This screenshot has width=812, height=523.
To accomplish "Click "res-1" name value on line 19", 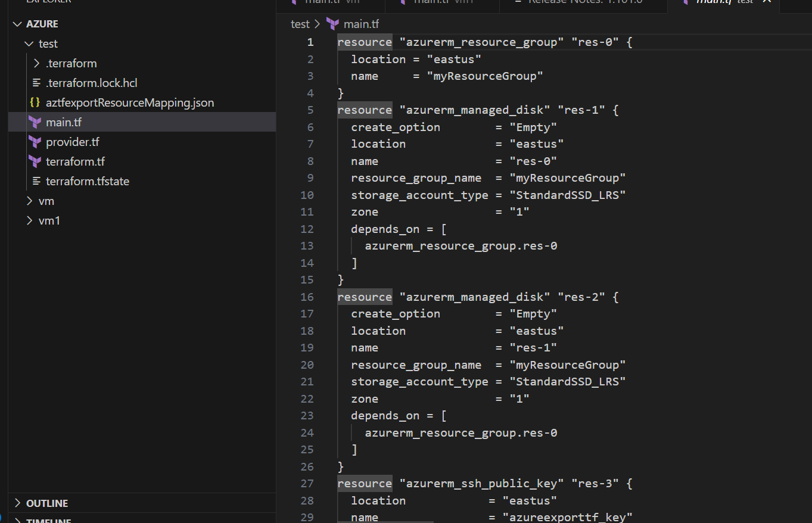I will click(x=533, y=347).
